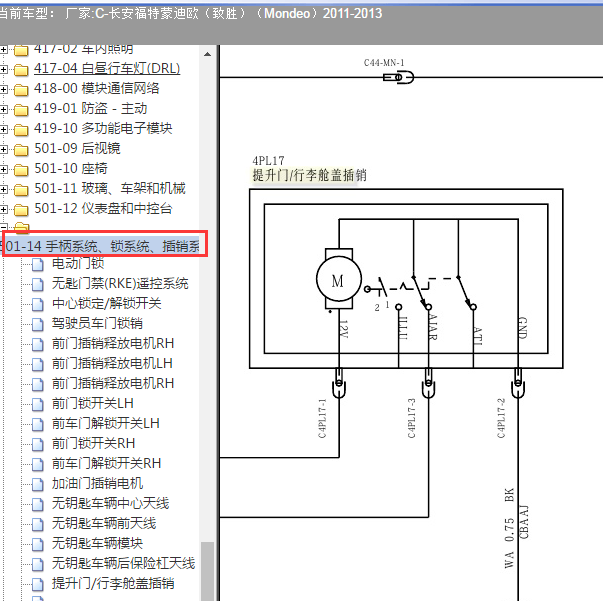This screenshot has width=603, height=601.
Task: Expand the 501-10 座椅 node
Action: click(3, 170)
